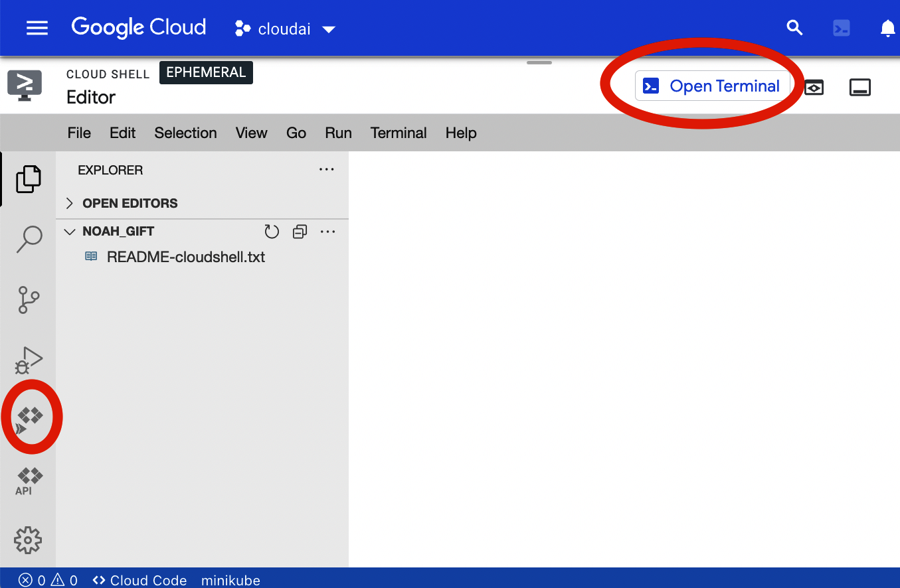Toggle the terminal panel layout icon

[860, 87]
